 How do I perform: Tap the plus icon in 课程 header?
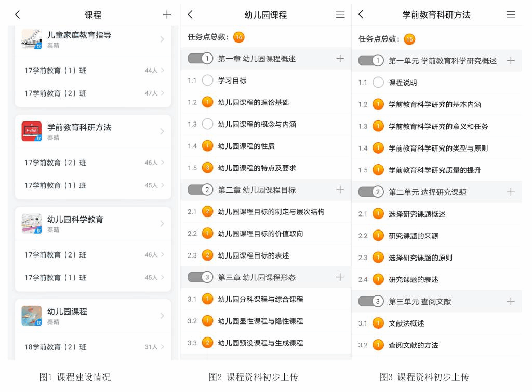pyautogui.click(x=166, y=15)
